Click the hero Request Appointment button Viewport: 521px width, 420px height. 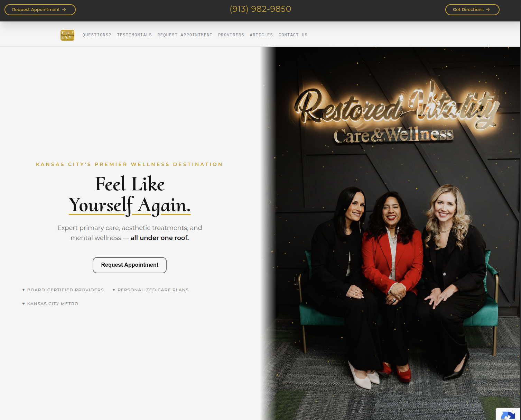(x=130, y=265)
